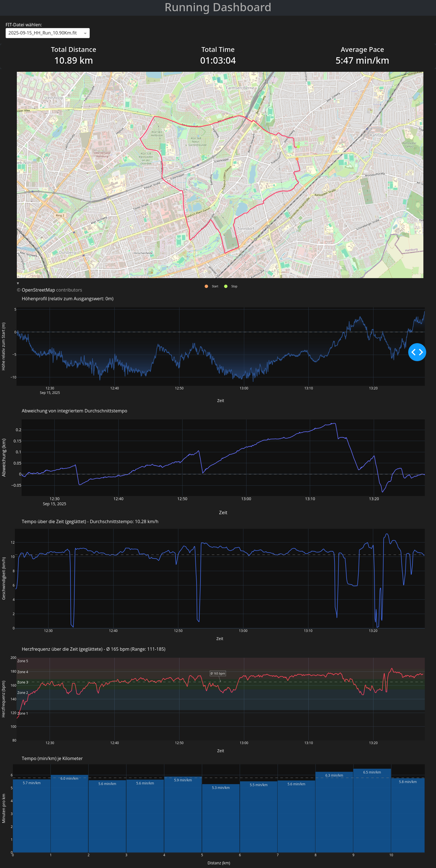Click the Farmsen-Berne label on the map
The height and width of the screenshot is (868, 436).
[240, 88]
